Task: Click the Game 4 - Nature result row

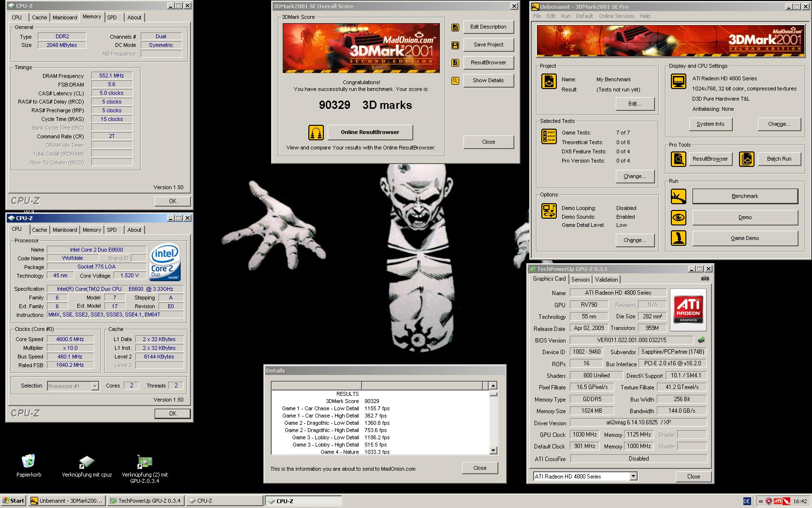Action: [380, 452]
